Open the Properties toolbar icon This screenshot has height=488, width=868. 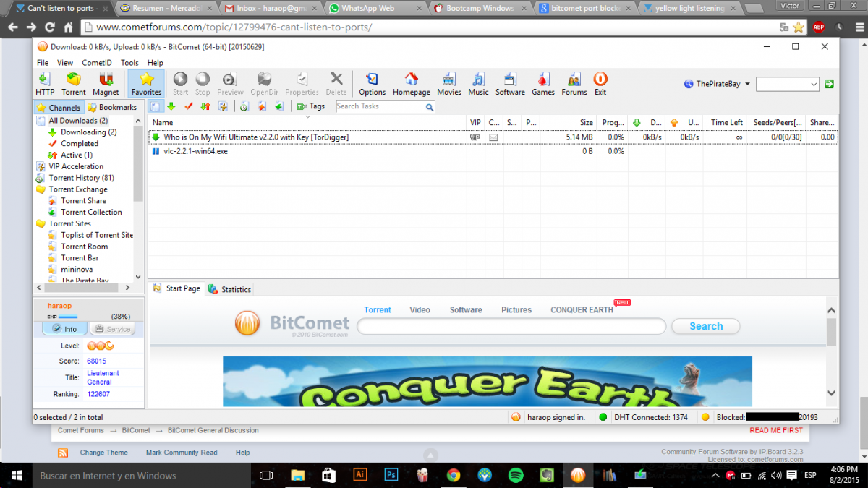(x=302, y=83)
